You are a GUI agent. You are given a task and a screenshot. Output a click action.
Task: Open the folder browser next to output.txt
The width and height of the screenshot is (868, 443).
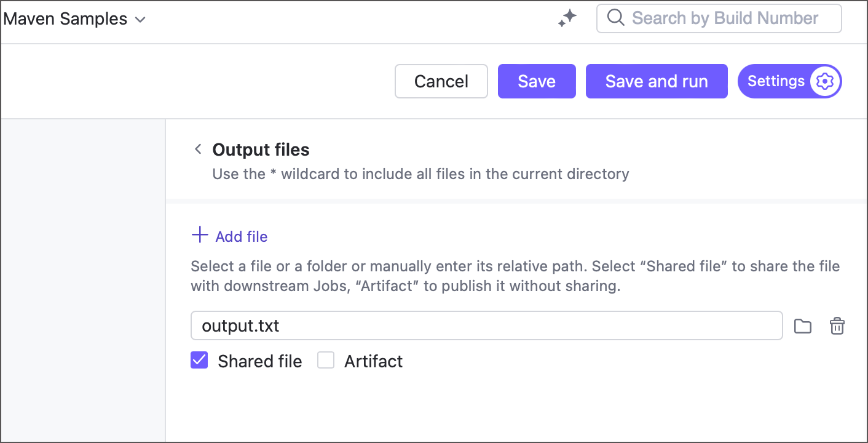(802, 325)
